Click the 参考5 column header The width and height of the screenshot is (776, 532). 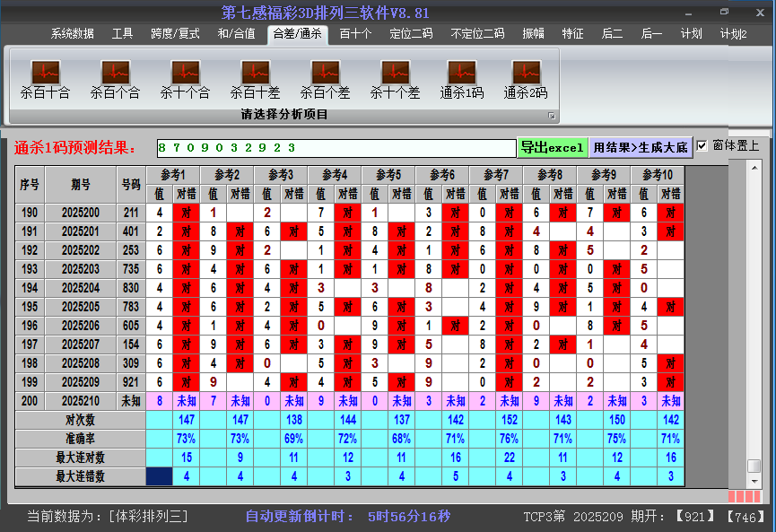[388, 175]
